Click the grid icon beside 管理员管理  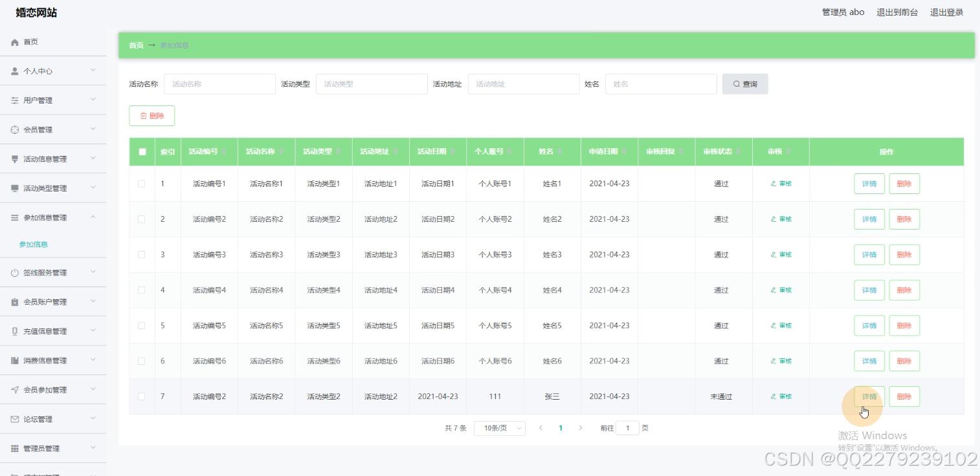click(15, 448)
